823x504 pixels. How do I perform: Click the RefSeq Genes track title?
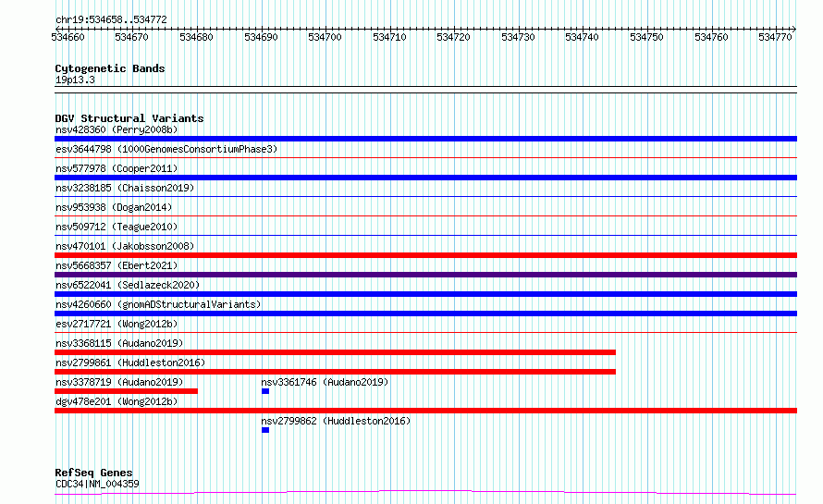coord(93,473)
